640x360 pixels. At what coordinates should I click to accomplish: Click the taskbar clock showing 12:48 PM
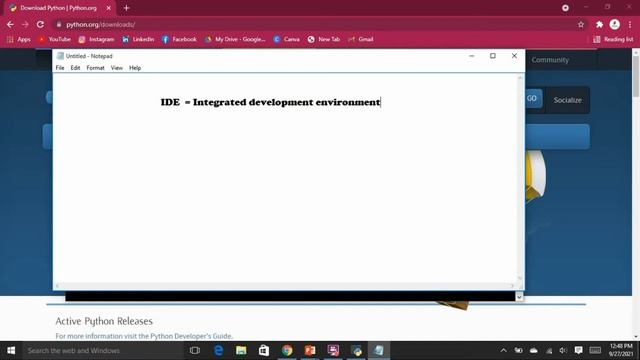tap(621, 350)
